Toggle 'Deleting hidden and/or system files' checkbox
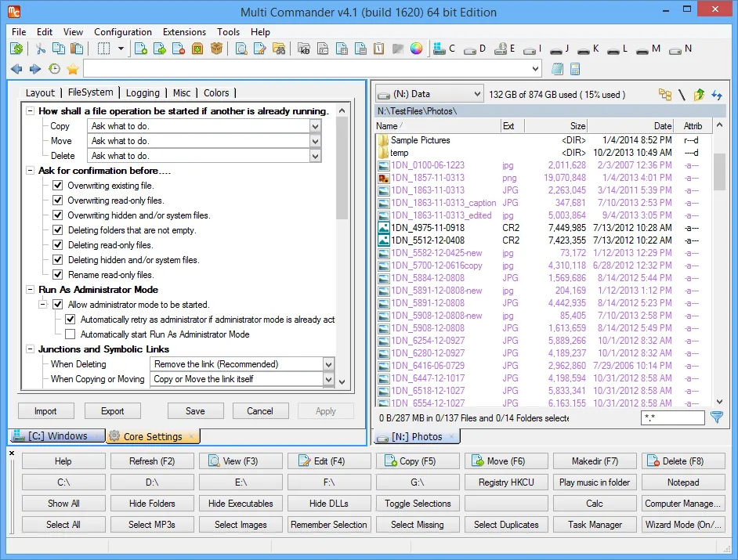Screen dimensions: 738x560 click(x=57, y=260)
